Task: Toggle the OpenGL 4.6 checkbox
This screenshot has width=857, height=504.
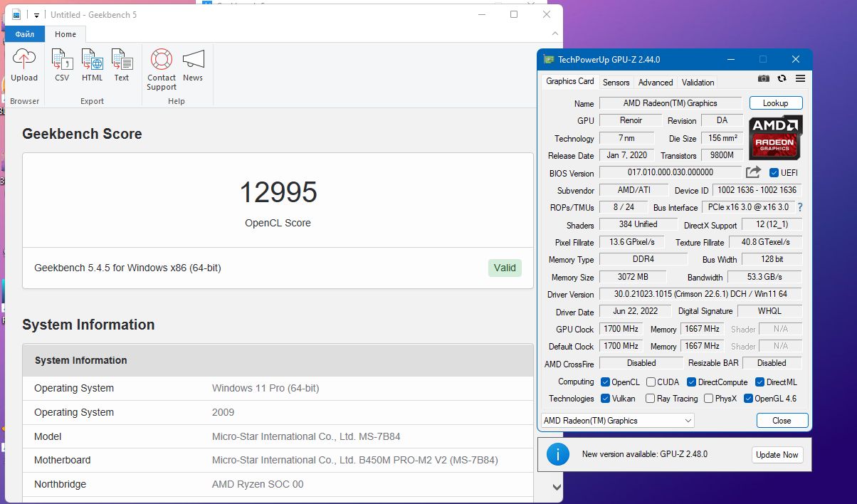Action: tap(748, 399)
